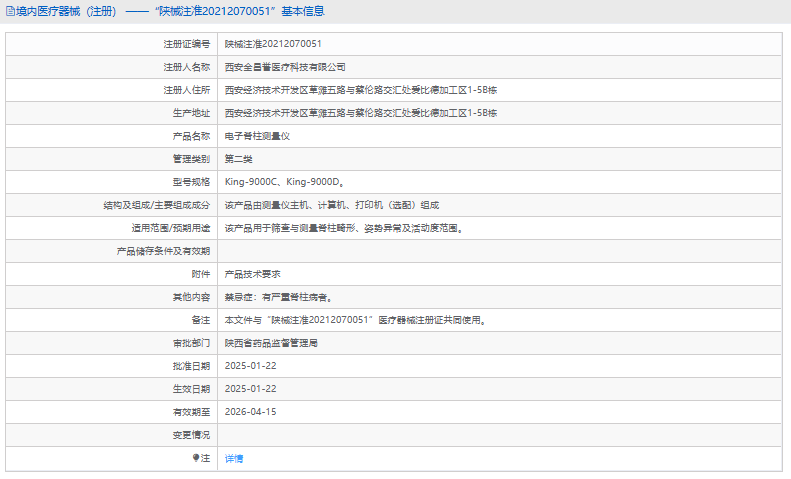Image resolution: width=791 pixels, height=479 pixels.
Task: Click the 注 label in the last row
Action: 205,458
